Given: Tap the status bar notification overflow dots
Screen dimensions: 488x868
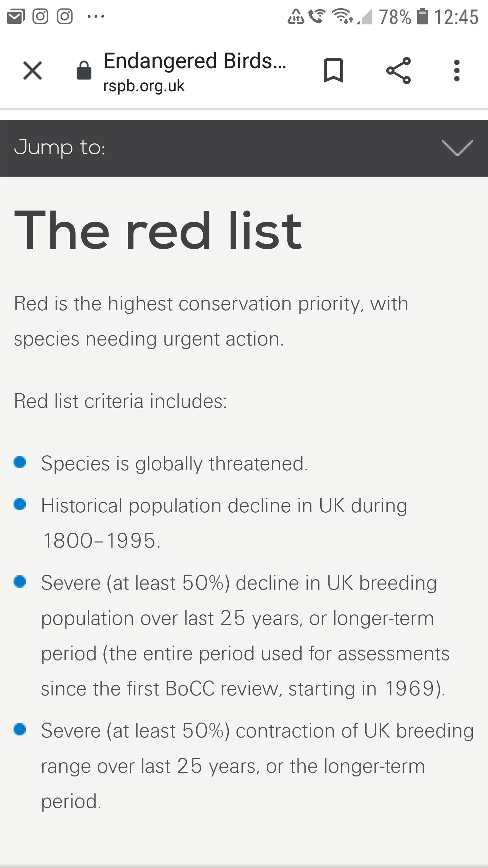Looking at the screenshot, I should pyautogui.click(x=96, y=16).
